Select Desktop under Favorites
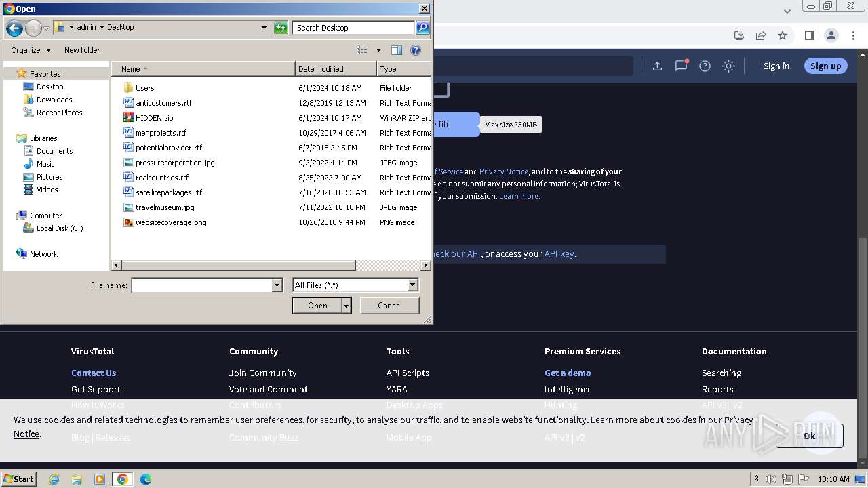Screen dimensions: 868x488 click(x=50, y=87)
